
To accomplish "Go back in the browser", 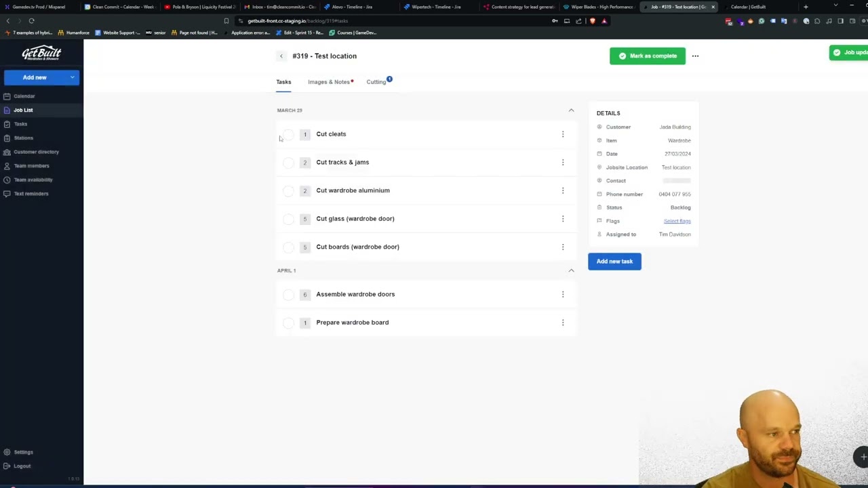I will coord(8,21).
